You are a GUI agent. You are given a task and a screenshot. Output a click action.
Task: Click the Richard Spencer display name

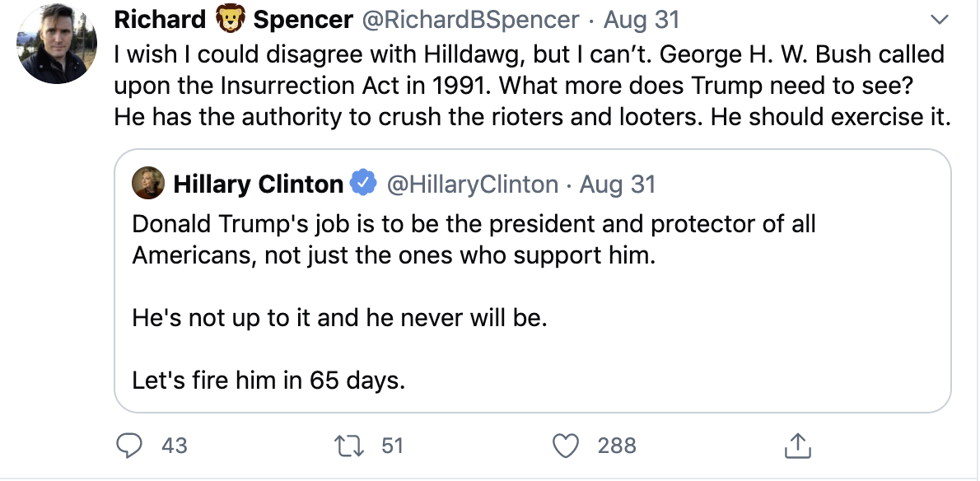pos(161,19)
